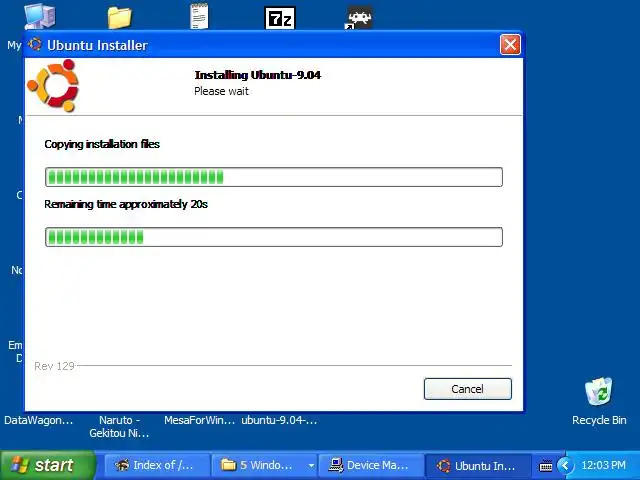Screen dimensions: 640x480
Task: Expand hidden system tray icons
Action: click(x=565, y=465)
